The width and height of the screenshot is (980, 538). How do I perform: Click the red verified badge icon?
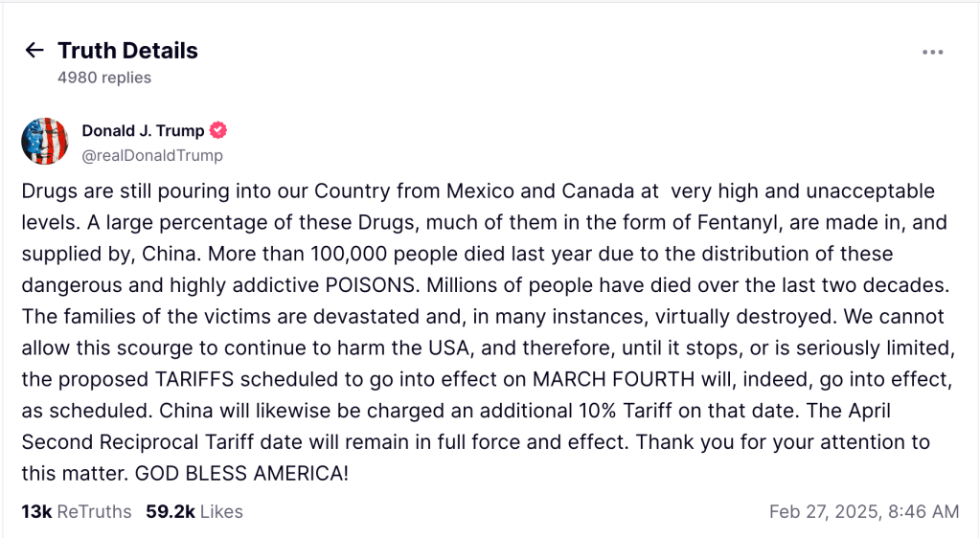pos(218,131)
